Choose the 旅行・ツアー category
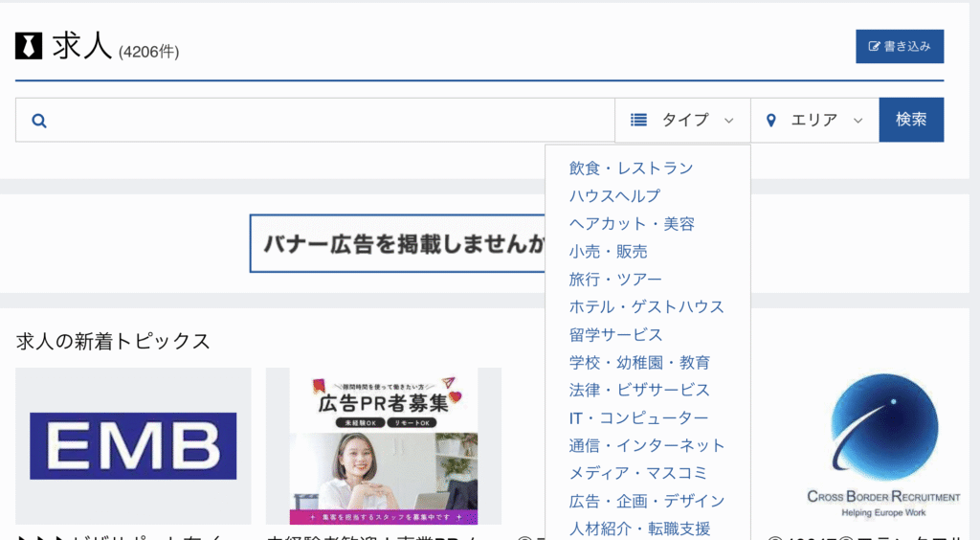This screenshot has height=540, width=980. pyautogui.click(x=614, y=280)
